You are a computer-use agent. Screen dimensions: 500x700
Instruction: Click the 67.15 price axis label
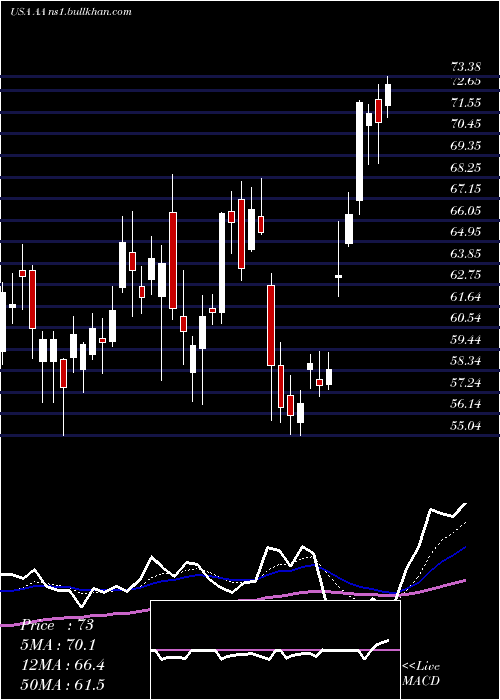[466, 189]
